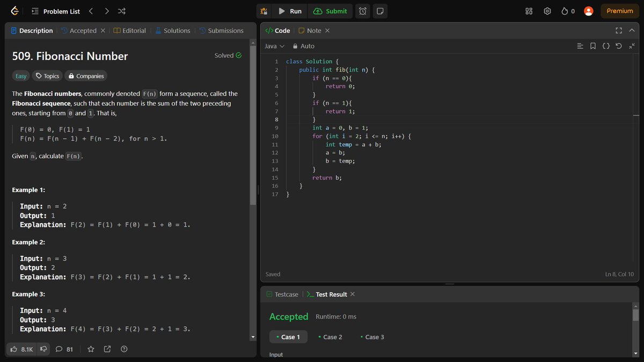Maximize the code panel fullscreen icon

(x=618, y=31)
